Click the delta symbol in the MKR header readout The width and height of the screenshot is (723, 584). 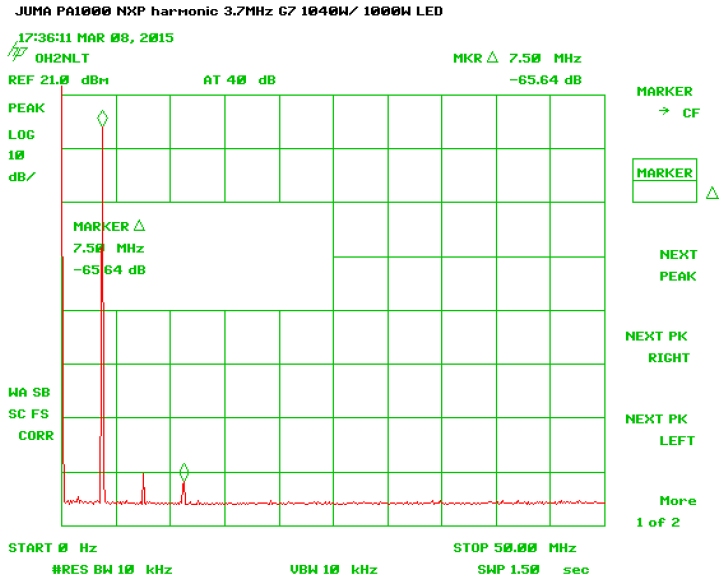[492, 58]
